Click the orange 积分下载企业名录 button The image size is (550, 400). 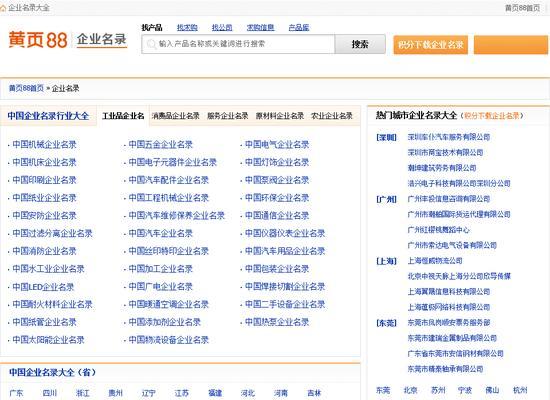430,45
